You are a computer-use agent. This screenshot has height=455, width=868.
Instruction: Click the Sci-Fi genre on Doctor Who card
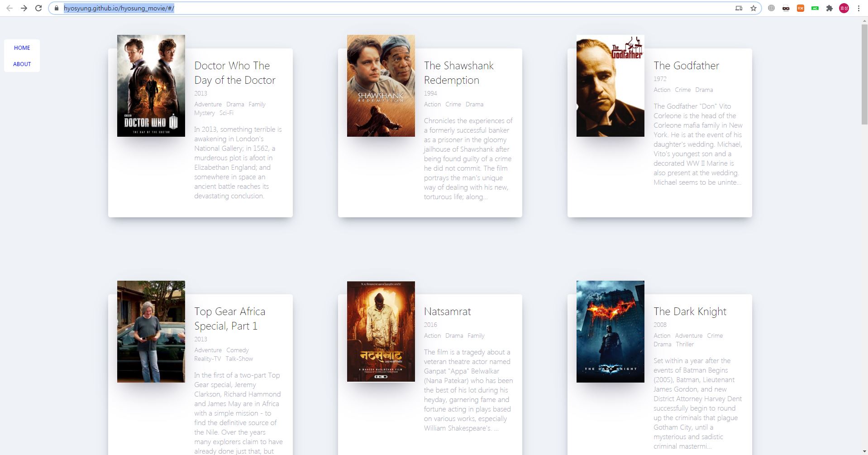[226, 113]
